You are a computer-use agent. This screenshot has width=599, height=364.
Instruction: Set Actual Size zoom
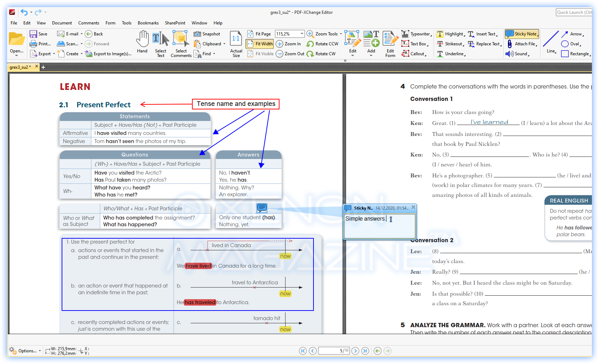coord(236,44)
